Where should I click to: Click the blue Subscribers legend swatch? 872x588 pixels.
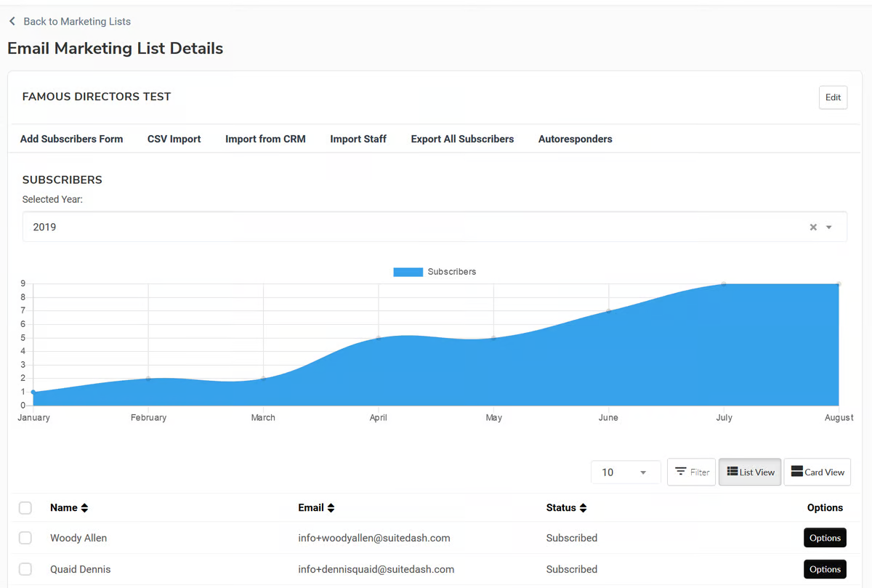click(408, 271)
